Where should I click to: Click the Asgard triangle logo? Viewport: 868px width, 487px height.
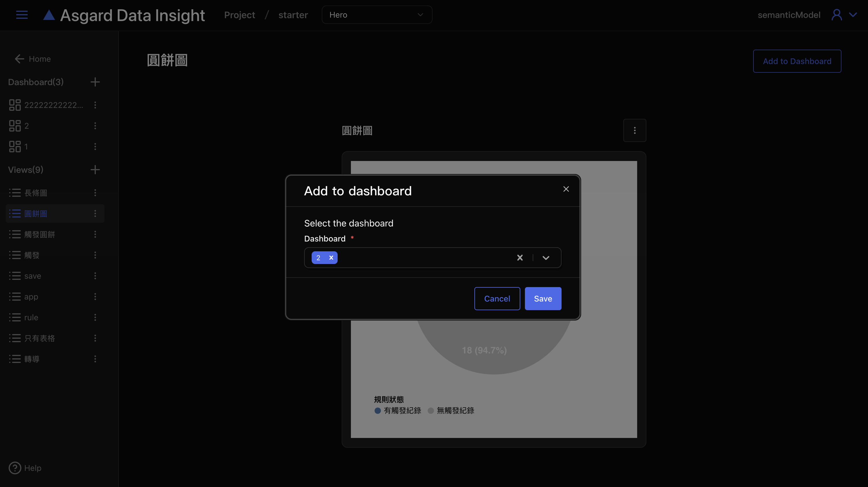(x=49, y=15)
